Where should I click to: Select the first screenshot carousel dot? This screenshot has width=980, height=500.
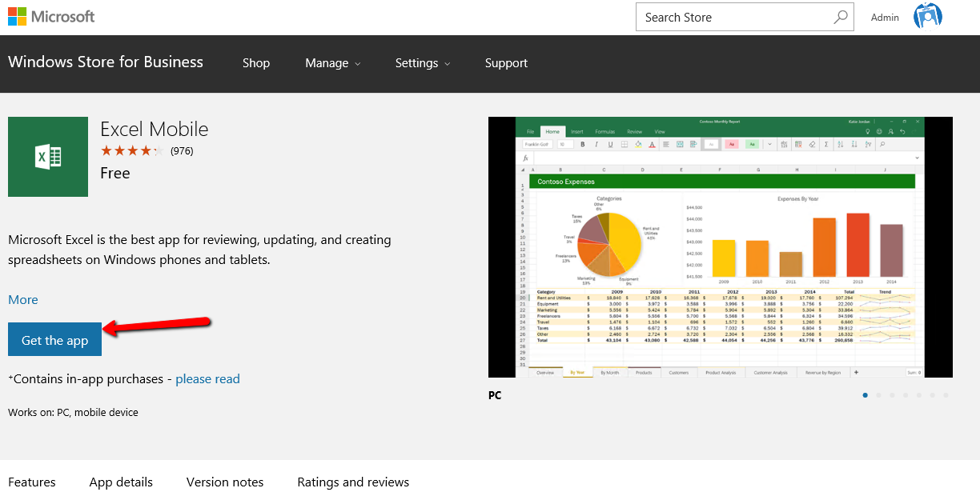pos(866,395)
